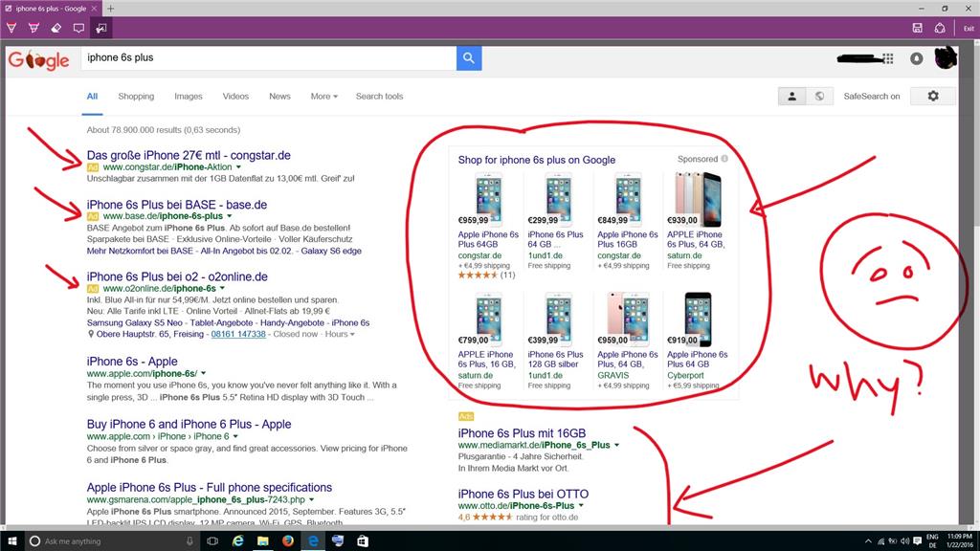This screenshot has width=980, height=551.
Task: Select the All search tab
Action: tap(92, 97)
